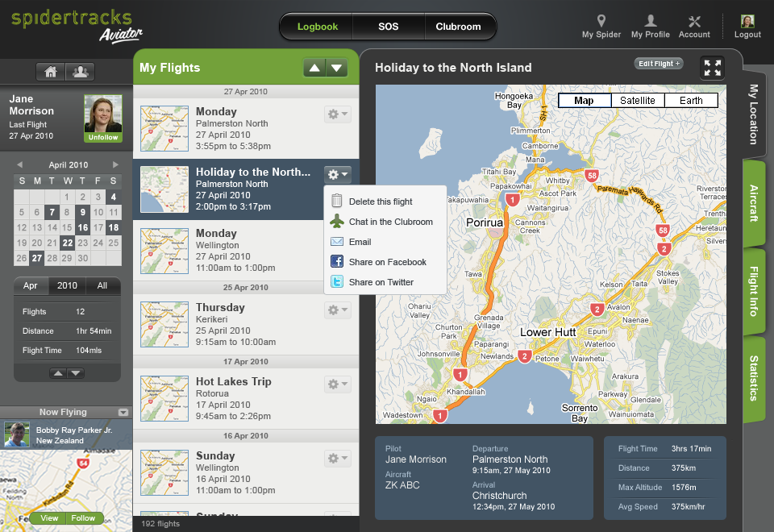This screenshot has width=774, height=532.
Task: Go to next month in calendar
Action: coord(115,164)
